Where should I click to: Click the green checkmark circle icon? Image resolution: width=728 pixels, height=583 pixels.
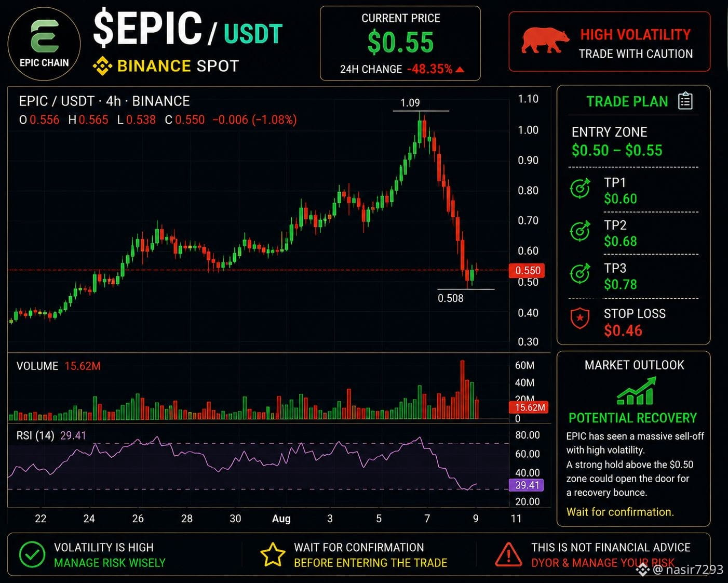pyautogui.click(x=32, y=554)
